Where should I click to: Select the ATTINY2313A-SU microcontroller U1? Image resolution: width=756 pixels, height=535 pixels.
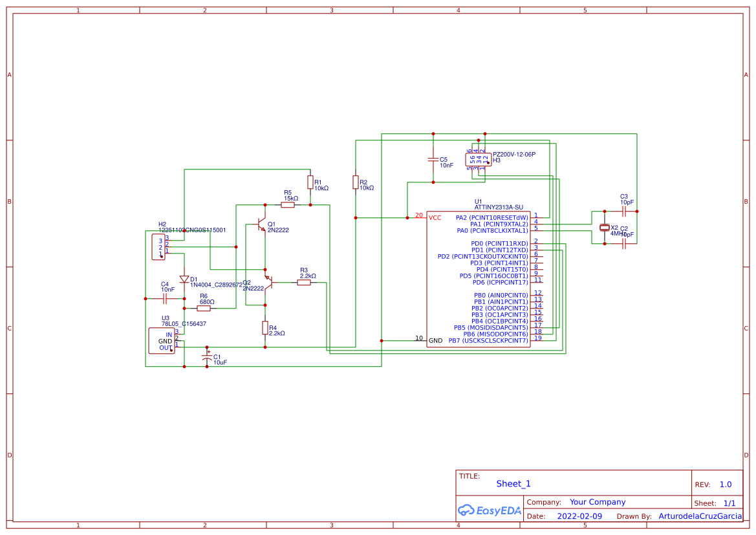[x=479, y=278]
